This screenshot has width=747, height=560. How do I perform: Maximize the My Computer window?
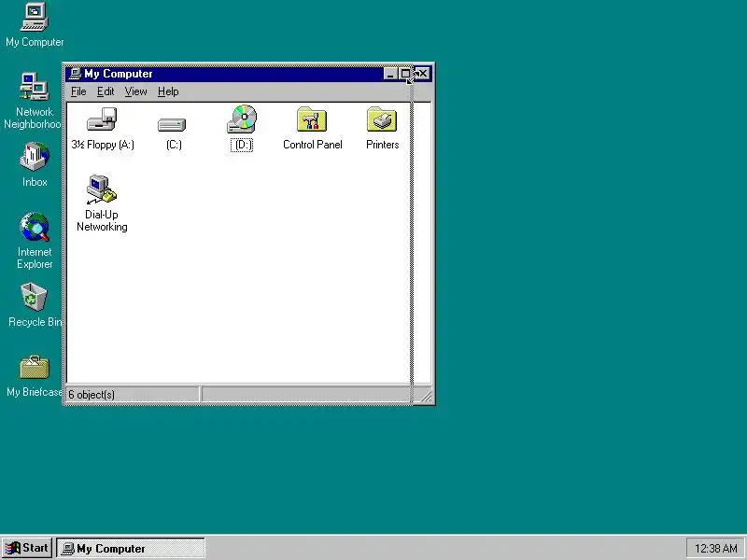pos(405,74)
